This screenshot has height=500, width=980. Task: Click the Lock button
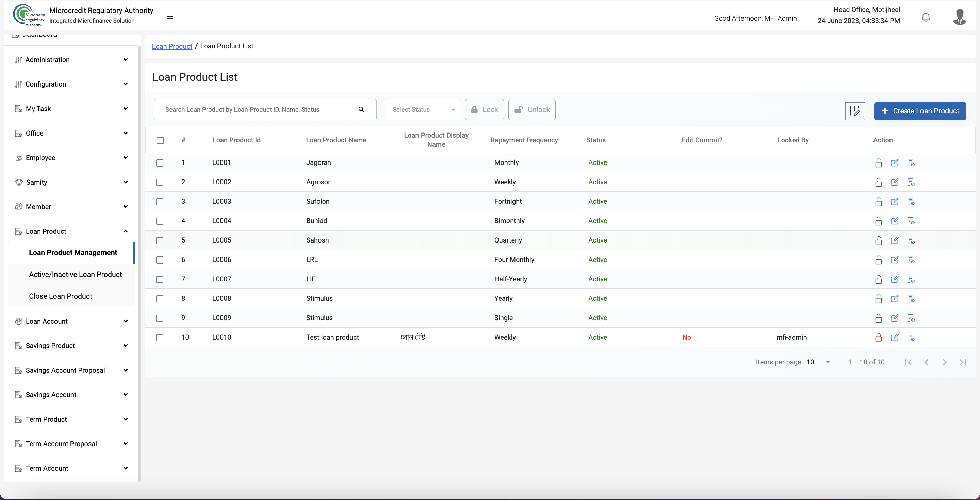pyautogui.click(x=484, y=110)
